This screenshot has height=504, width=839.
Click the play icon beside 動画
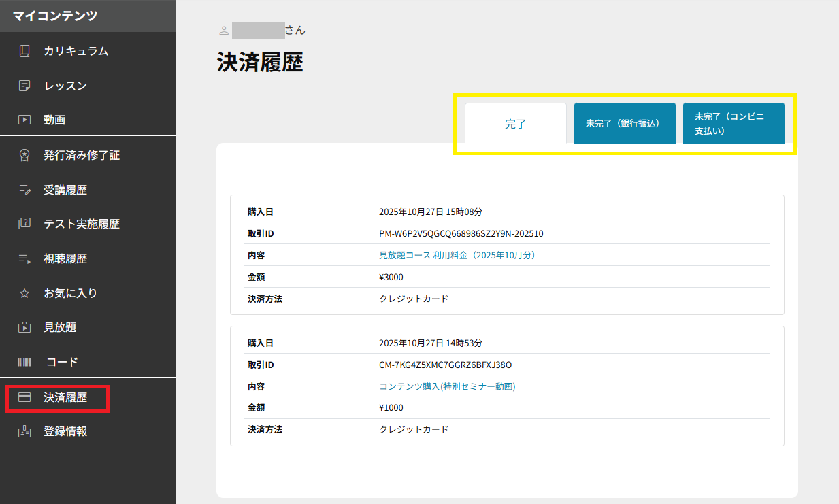tap(24, 120)
